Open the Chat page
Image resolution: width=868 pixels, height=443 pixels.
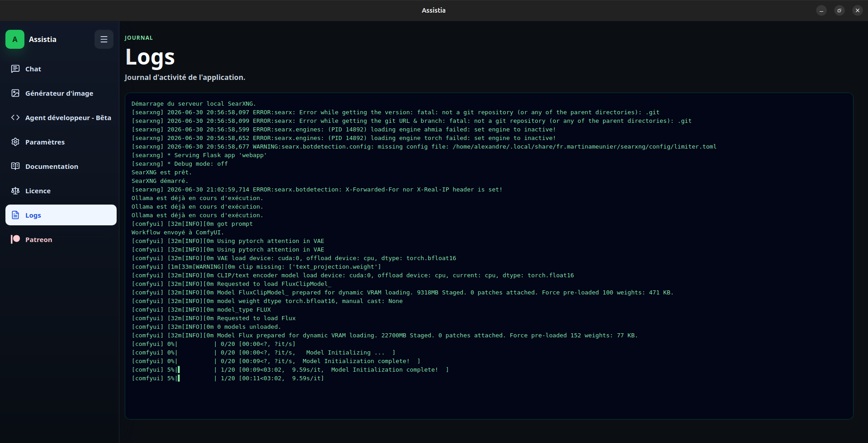point(61,69)
